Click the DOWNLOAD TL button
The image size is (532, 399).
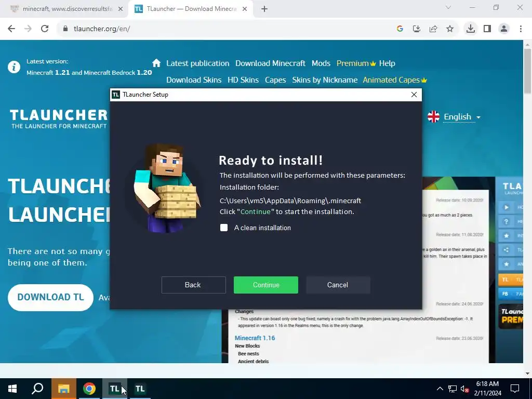50,298
